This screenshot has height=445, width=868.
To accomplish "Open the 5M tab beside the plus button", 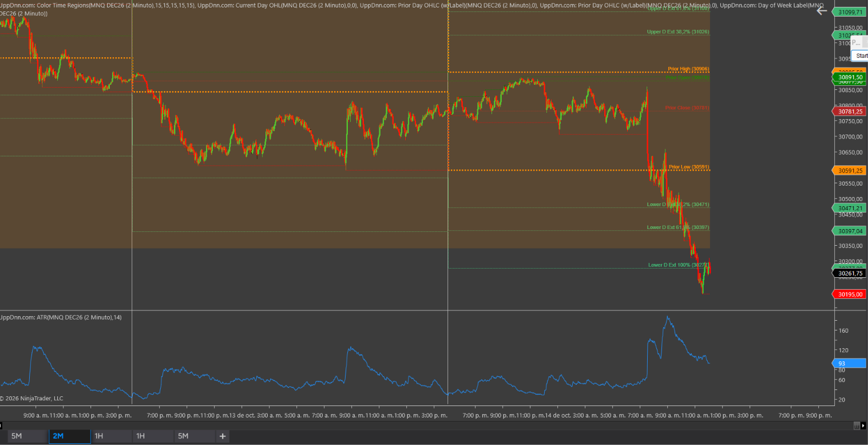I will point(195,436).
